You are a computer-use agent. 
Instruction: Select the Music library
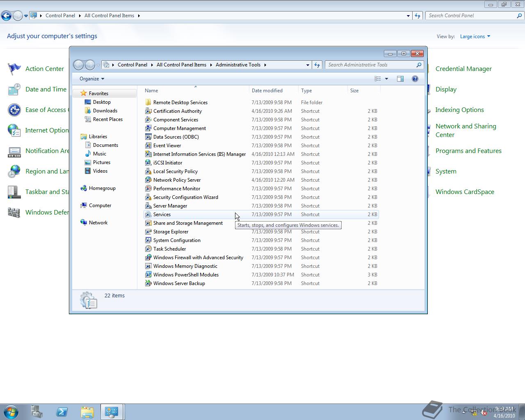pos(100,154)
